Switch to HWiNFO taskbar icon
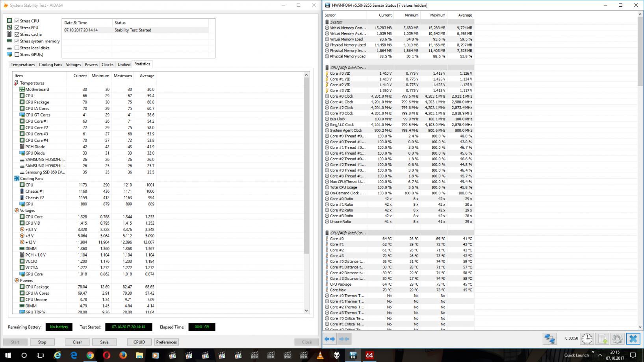This screenshot has height=362, width=644. pos(353,355)
